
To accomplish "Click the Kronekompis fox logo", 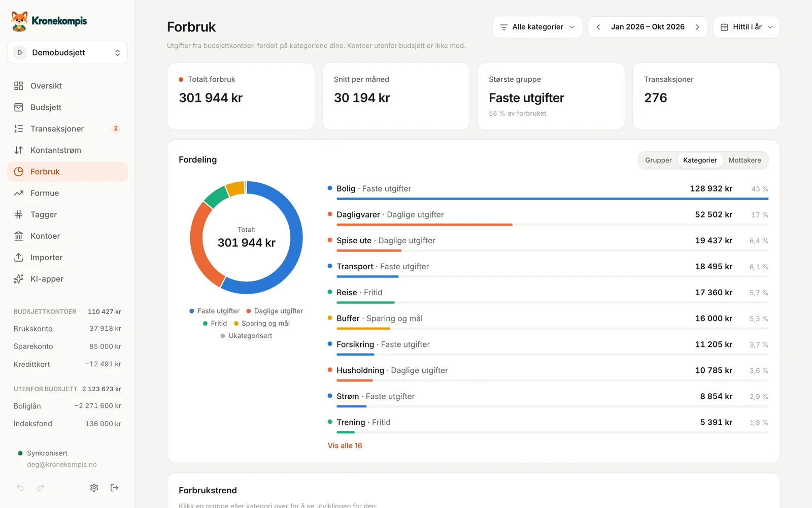I will pos(19,21).
